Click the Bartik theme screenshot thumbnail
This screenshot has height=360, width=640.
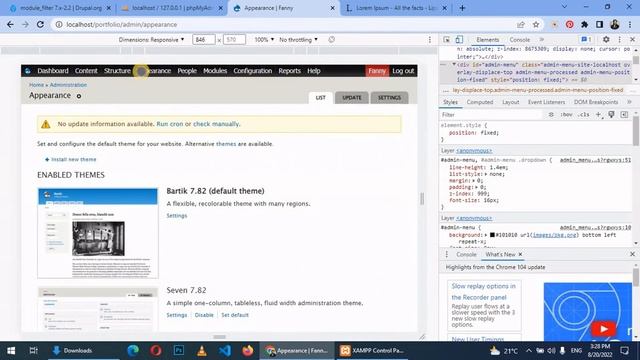[98, 233]
